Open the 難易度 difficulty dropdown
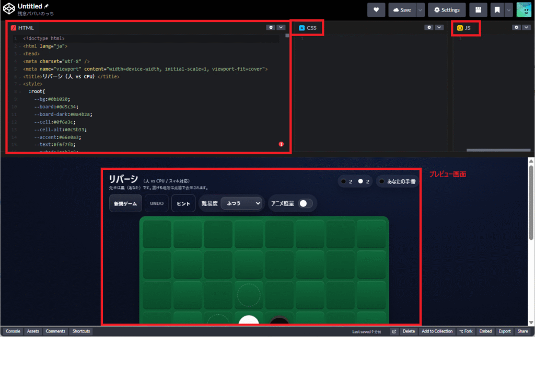535x392 pixels. [x=241, y=203]
